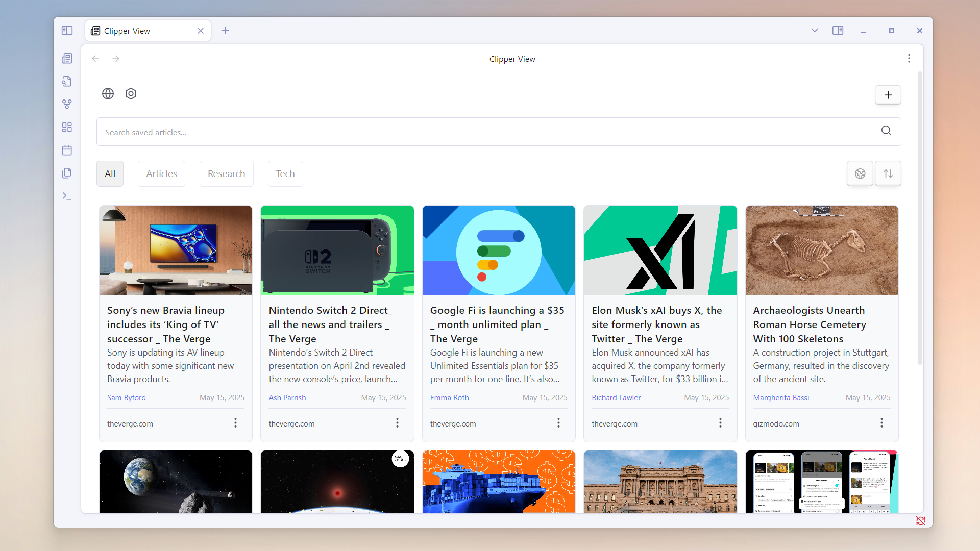This screenshot has width=980, height=551.
Task: Select the Research filter tab
Action: click(226, 174)
